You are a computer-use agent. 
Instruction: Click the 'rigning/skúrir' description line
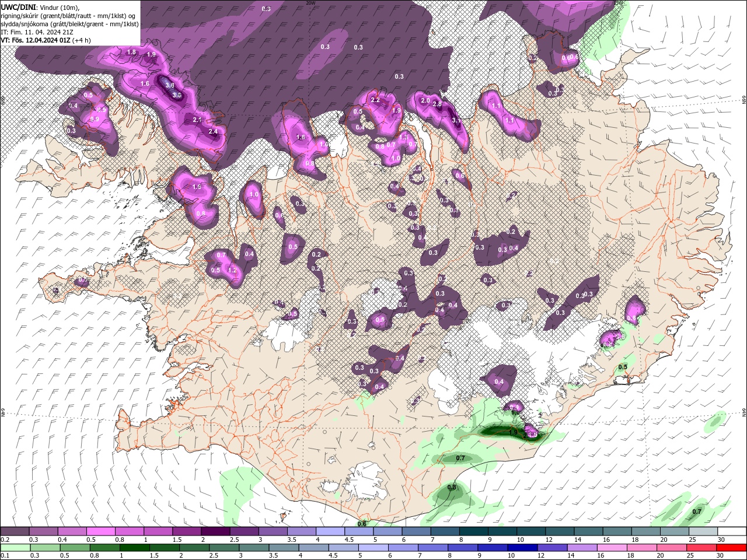click(x=68, y=15)
